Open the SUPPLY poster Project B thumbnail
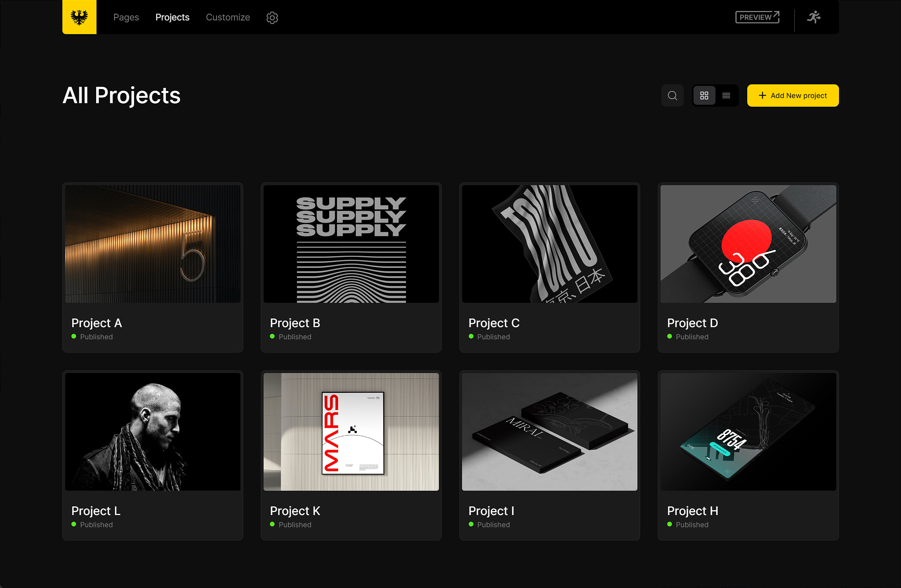 351,244
